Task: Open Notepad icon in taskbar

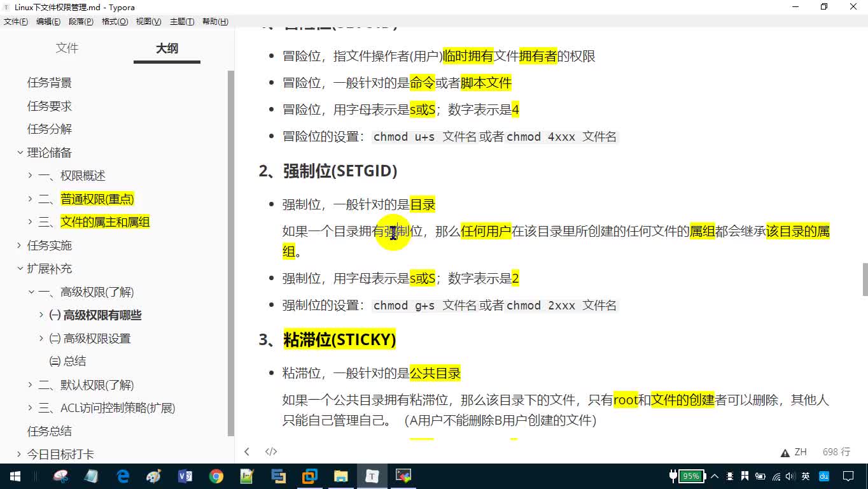Action: (x=92, y=476)
